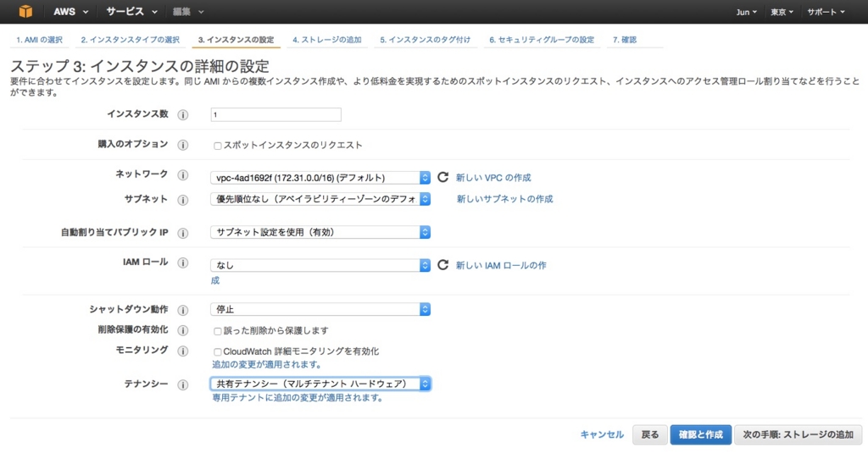This screenshot has width=868, height=453.
Task: Show info for シャットダウン動作
Action: (183, 310)
